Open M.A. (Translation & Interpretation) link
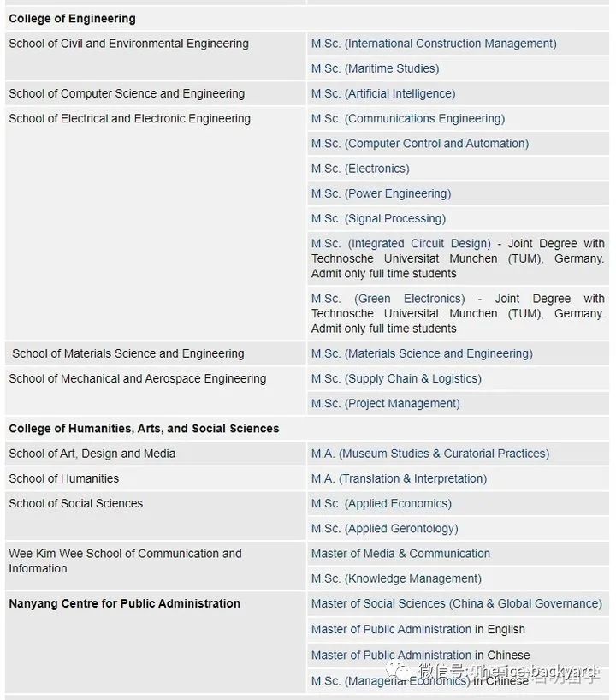The width and height of the screenshot is (616, 700). point(399,478)
